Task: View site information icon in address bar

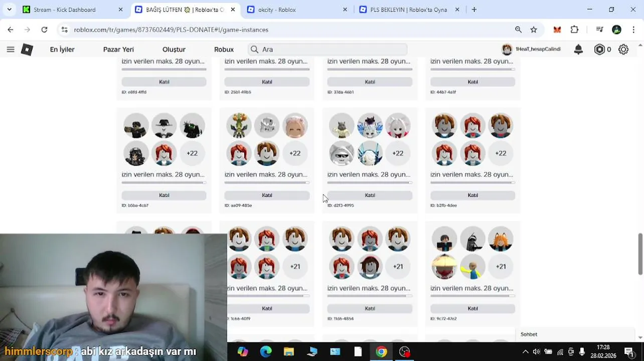Action: (x=64, y=30)
